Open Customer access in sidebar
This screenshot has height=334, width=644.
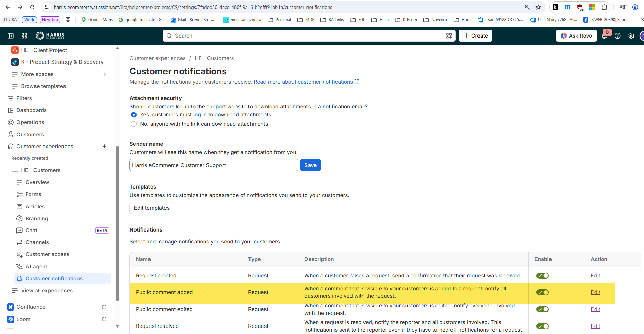click(47, 254)
